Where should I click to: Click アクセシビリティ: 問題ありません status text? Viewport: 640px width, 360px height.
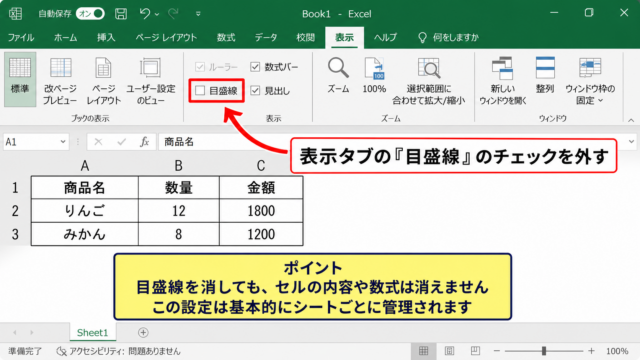point(124,351)
